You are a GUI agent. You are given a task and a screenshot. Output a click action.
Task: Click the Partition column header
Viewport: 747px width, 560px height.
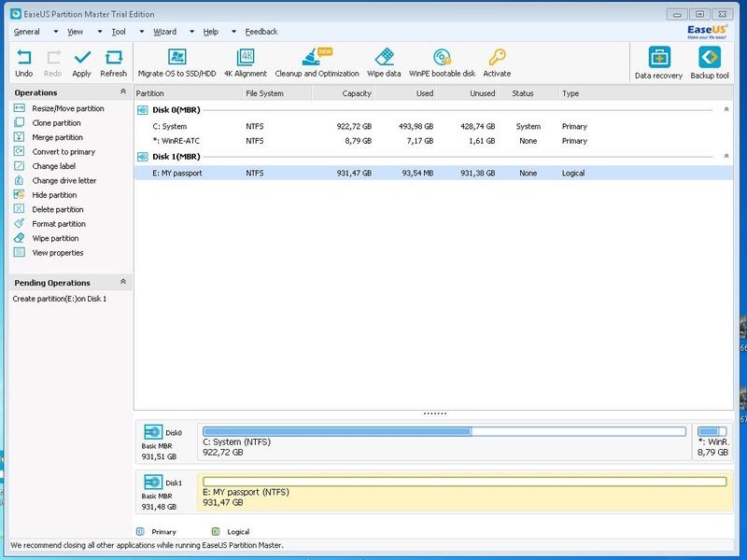coord(189,93)
